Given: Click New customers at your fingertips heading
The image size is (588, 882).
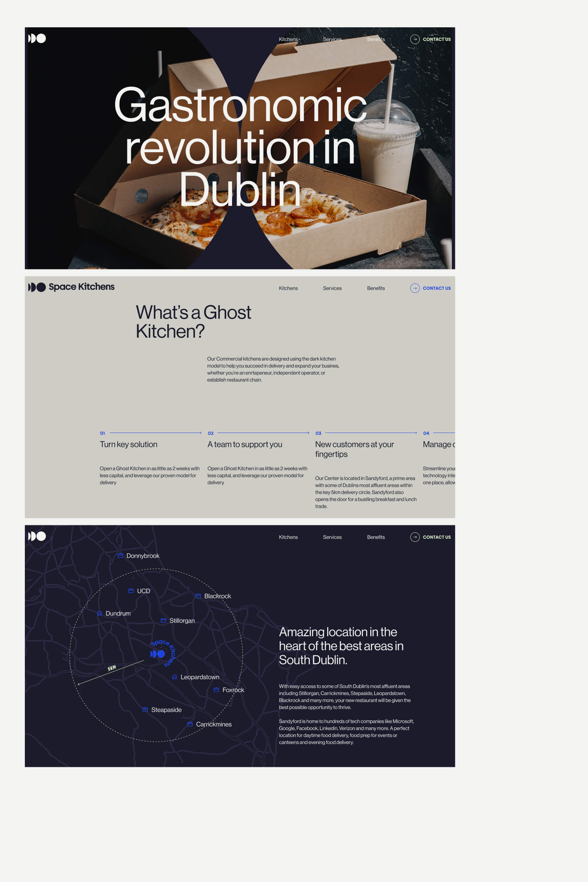Looking at the screenshot, I should [x=354, y=449].
